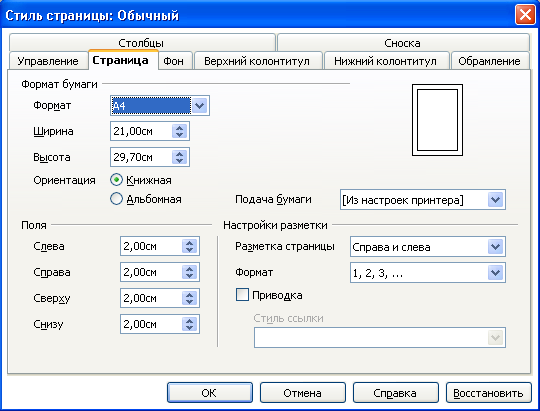This screenshot has width=540, height=411.
Task: Increase the Ширина width spinner value
Action: pos(179,127)
